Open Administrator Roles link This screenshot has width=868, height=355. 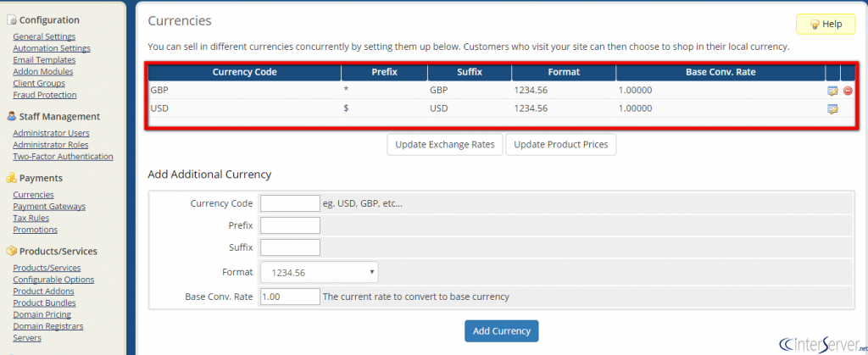point(50,144)
